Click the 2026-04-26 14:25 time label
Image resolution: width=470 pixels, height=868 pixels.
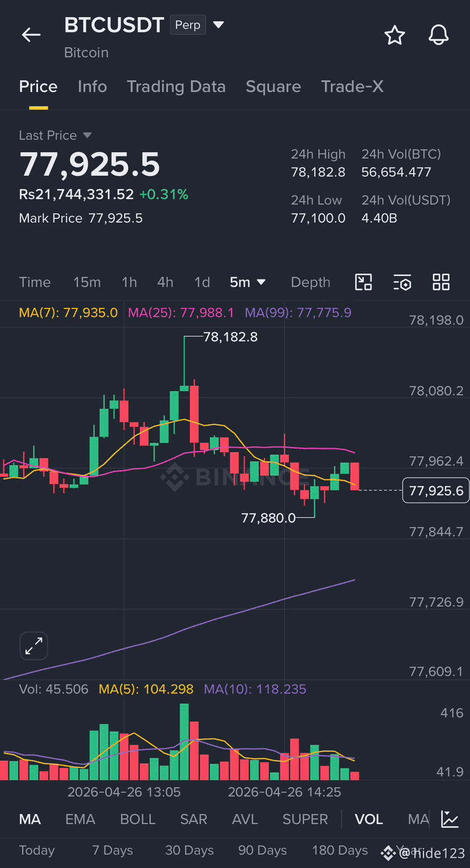(x=284, y=792)
